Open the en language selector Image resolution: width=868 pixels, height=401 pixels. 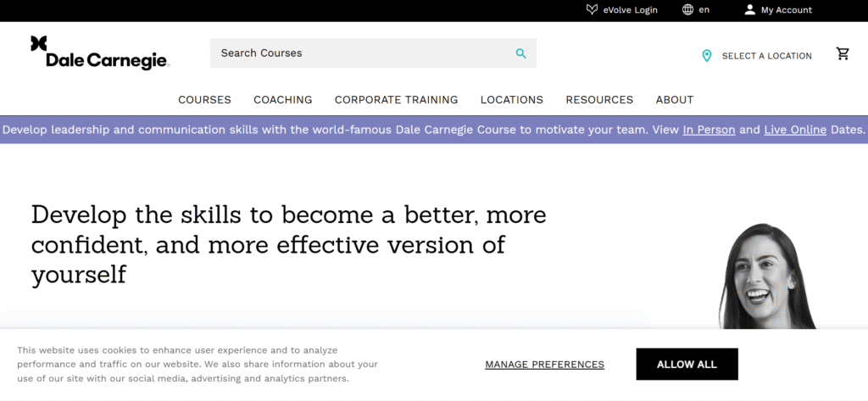pyautogui.click(x=704, y=9)
